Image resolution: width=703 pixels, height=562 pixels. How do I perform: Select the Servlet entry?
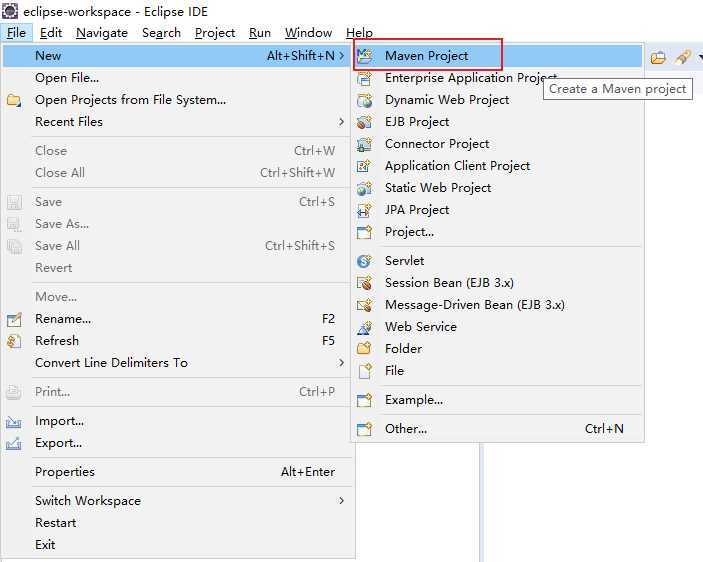[498, 261]
